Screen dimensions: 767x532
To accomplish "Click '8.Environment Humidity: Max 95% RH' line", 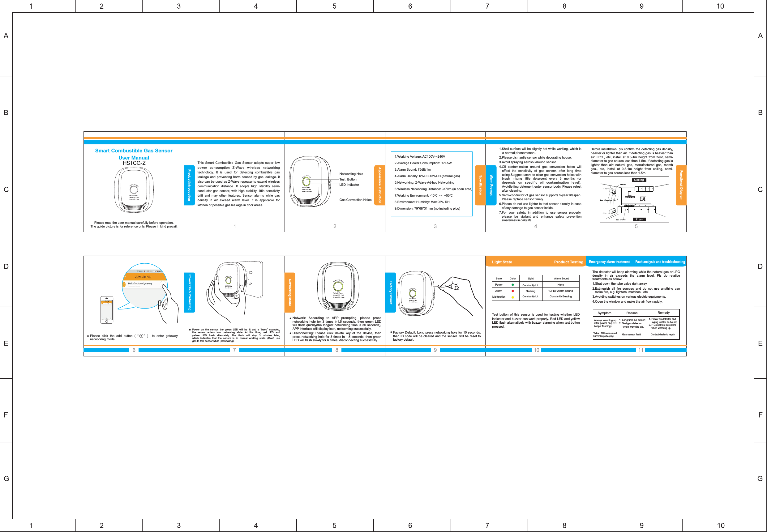I will click(422, 202).
